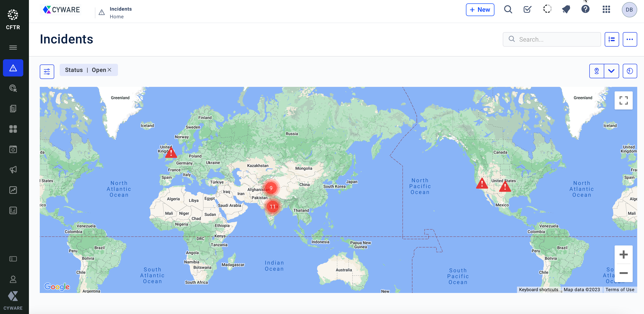Open the filters panel button
Viewport: 644px width, 314px height.
click(x=47, y=72)
